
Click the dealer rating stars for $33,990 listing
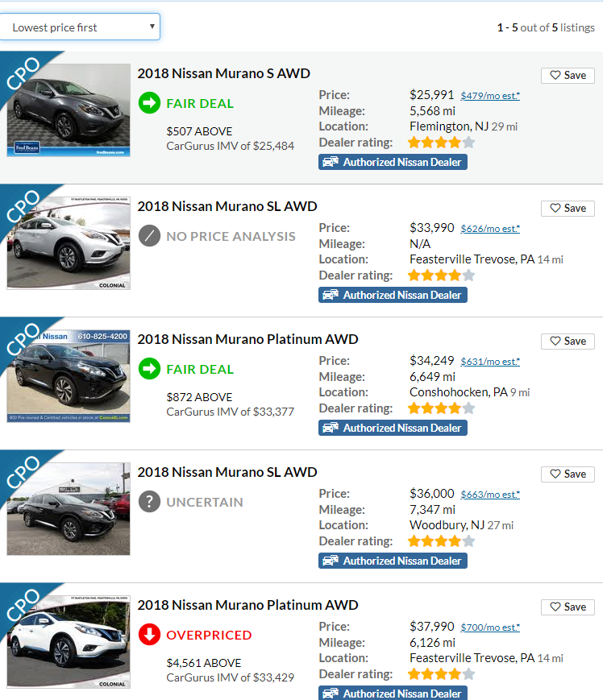441,275
